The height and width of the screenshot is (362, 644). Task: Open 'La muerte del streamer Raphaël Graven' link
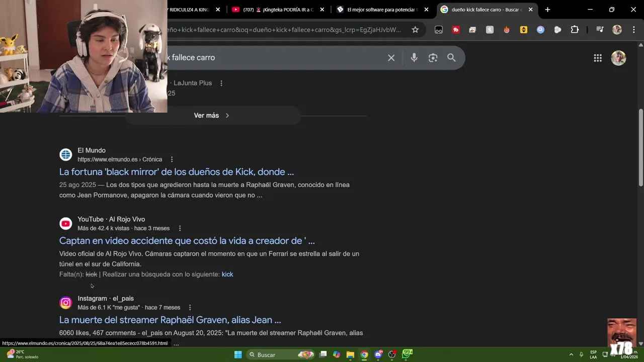tap(170, 320)
